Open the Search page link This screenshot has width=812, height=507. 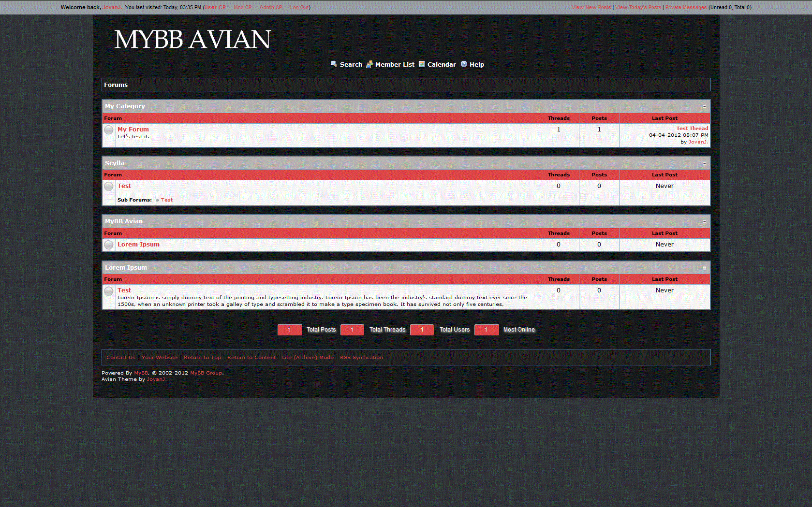click(351, 64)
